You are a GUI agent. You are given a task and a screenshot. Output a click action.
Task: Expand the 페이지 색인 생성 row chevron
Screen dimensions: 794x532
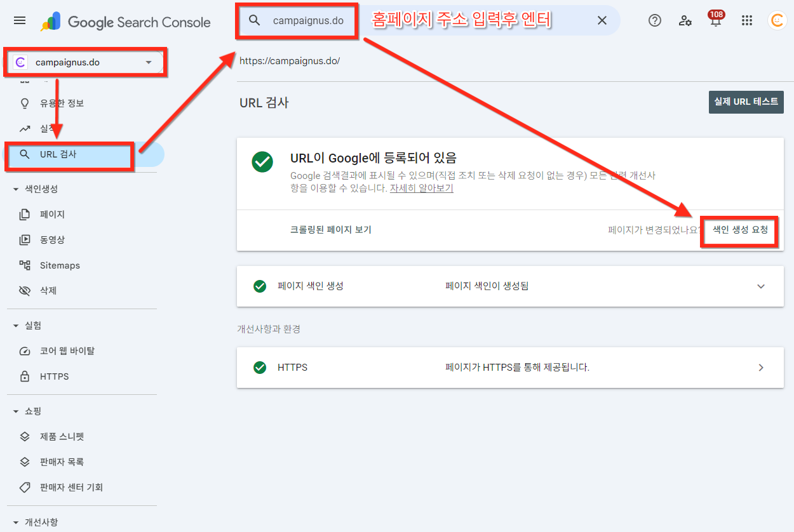click(x=761, y=286)
